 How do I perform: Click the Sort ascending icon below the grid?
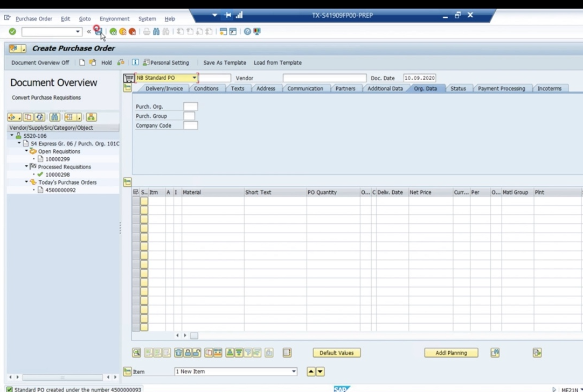[x=230, y=353]
